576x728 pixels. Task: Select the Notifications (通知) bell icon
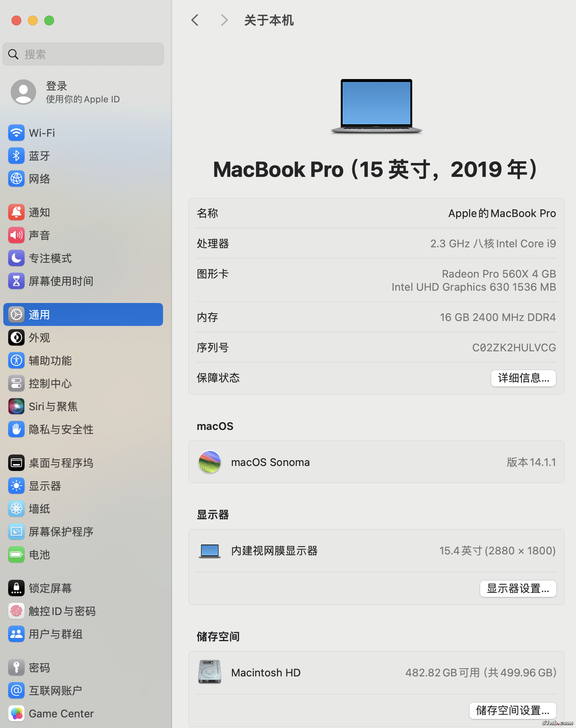(x=16, y=213)
